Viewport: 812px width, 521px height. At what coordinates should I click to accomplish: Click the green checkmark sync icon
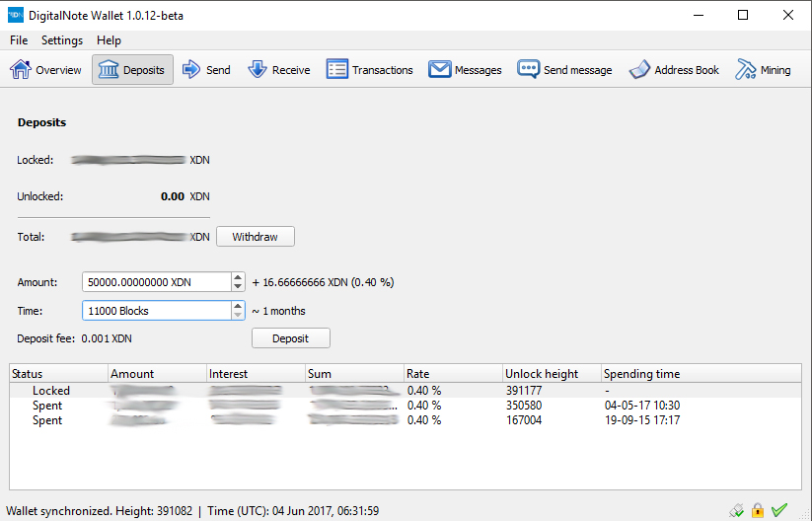click(x=779, y=511)
